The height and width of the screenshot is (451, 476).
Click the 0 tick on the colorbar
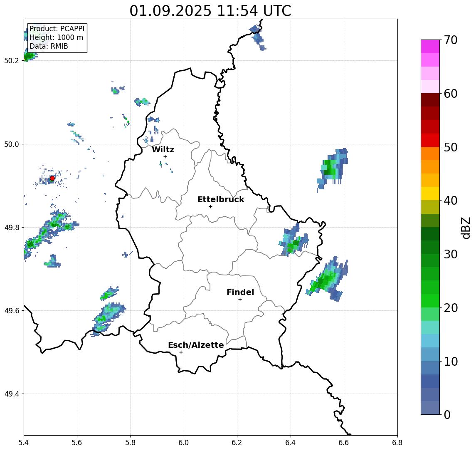(447, 414)
